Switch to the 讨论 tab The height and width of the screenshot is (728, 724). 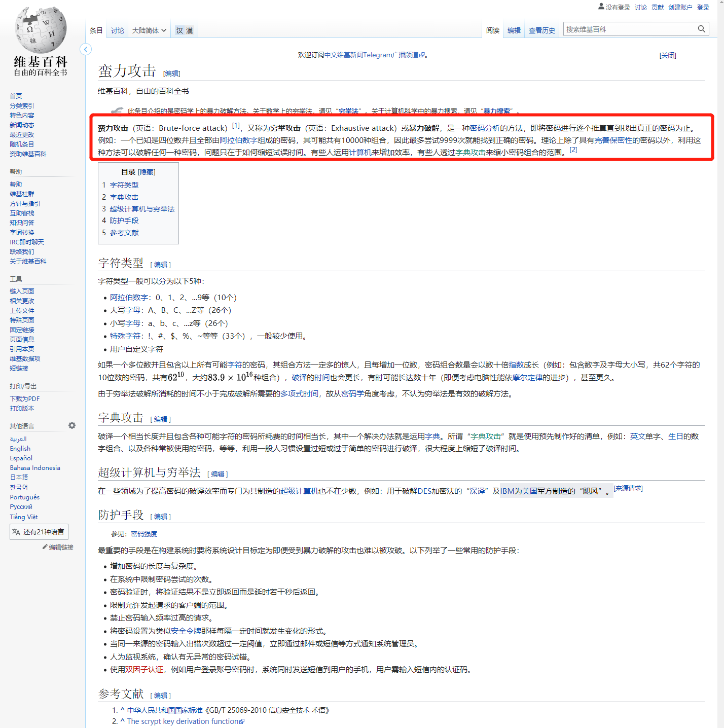(x=118, y=30)
